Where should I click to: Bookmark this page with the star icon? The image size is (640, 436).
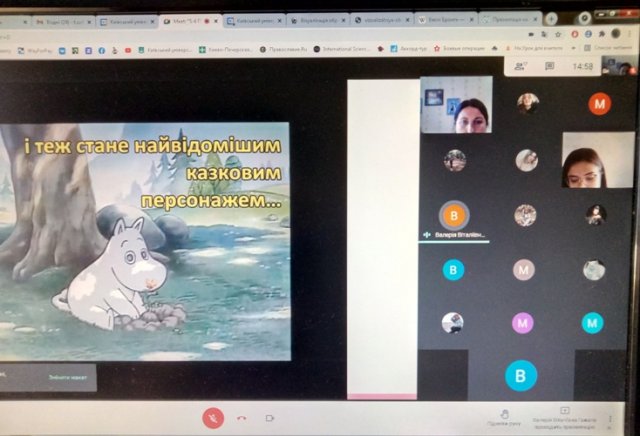click(x=558, y=35)
